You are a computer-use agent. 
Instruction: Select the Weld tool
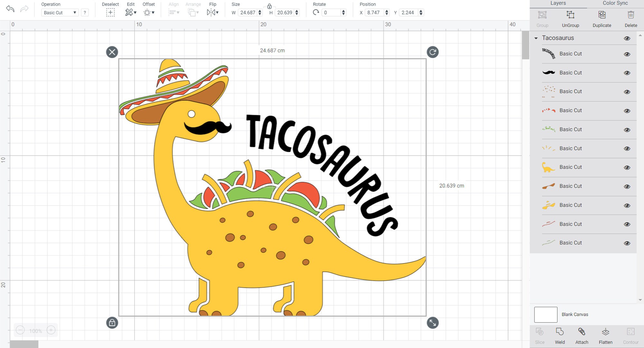(560, 334)
